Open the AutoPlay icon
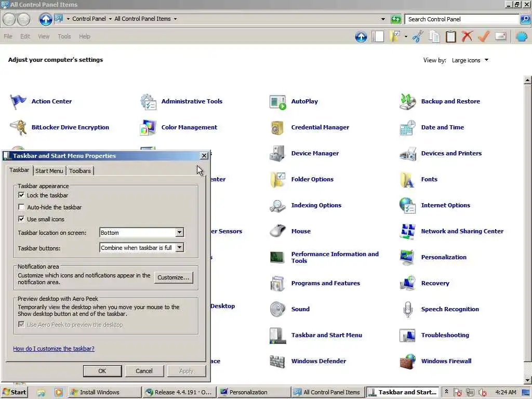The image size is (532, 399). [278, 102]
